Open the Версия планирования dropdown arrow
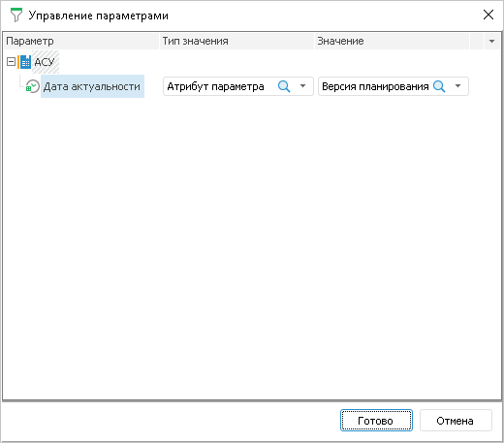 point(457,86)
